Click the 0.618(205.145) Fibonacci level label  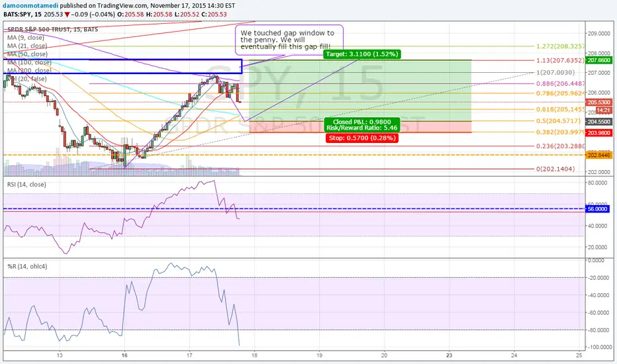(x=560, y=109)
